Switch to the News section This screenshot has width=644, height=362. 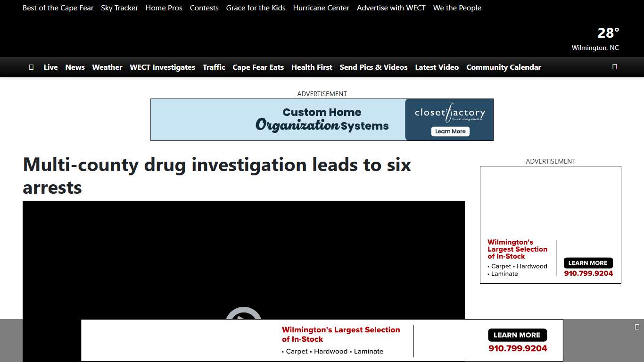coord(75,67)
